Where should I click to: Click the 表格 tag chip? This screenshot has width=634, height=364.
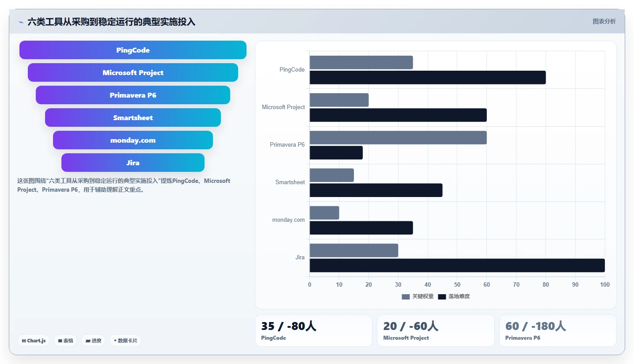[65, 341]
